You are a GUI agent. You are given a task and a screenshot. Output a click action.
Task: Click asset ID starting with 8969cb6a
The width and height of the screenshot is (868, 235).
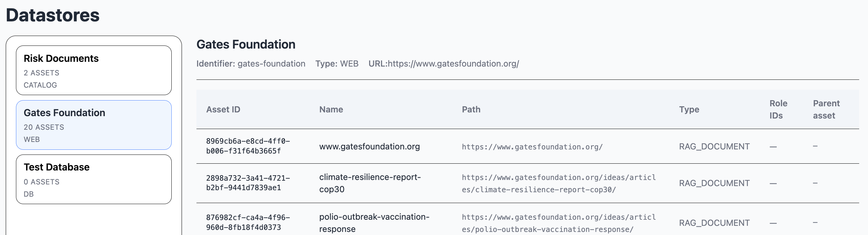[248, 146]
